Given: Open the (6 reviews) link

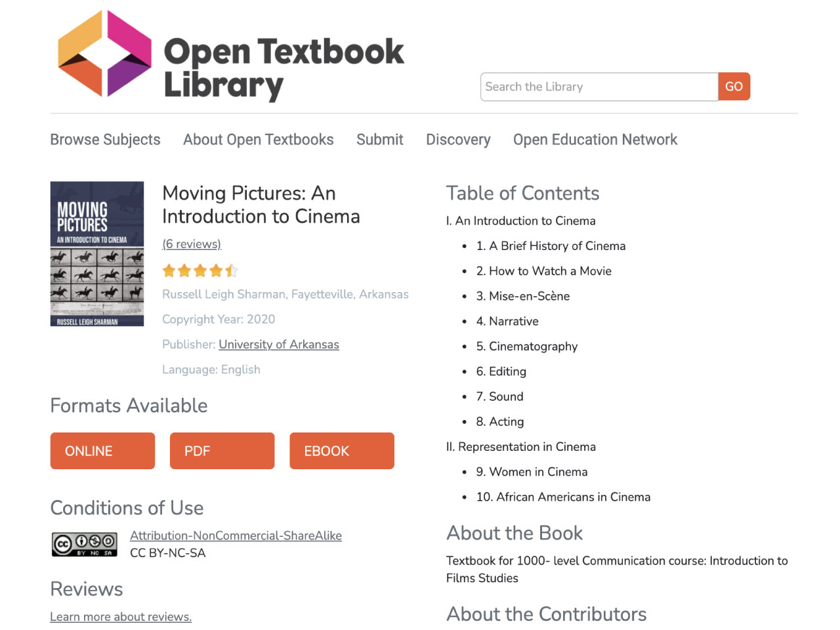Looking at the screenshot, I should 192,244.
